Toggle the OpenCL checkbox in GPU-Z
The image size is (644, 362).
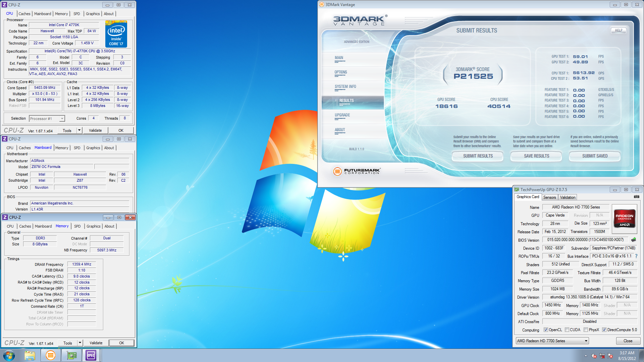coord(546,330)
